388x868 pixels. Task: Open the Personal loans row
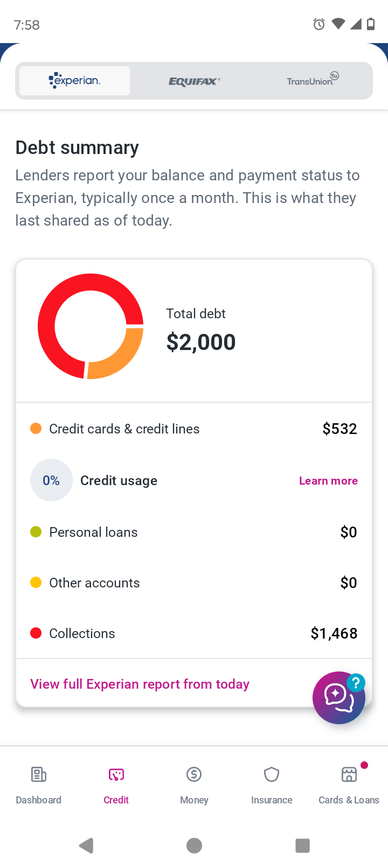(194, 532)
